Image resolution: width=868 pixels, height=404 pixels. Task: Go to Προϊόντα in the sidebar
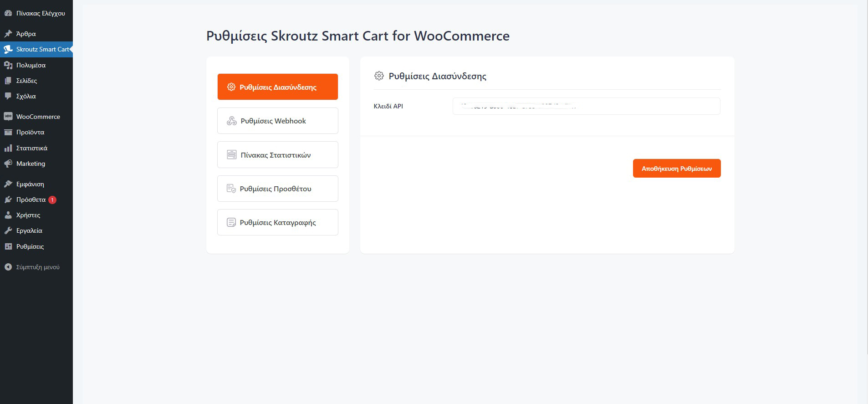point(30,132)
